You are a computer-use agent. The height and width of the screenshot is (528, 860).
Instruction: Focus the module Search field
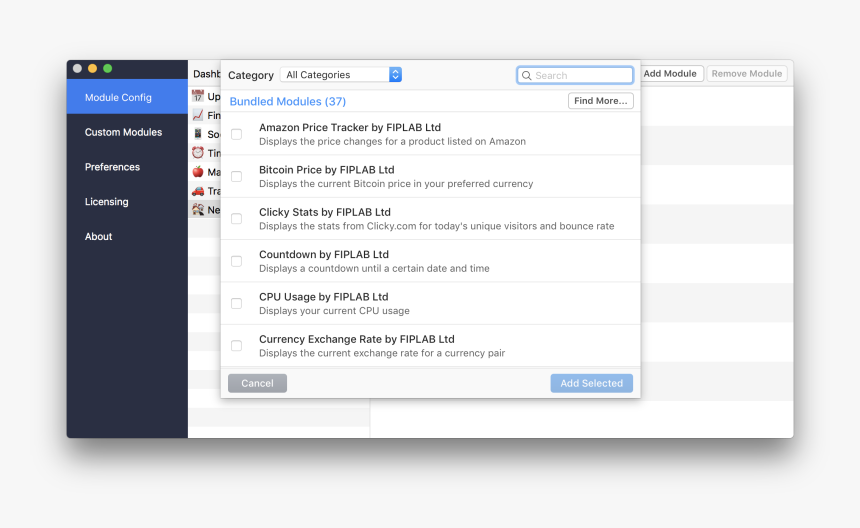coord(580,76)
